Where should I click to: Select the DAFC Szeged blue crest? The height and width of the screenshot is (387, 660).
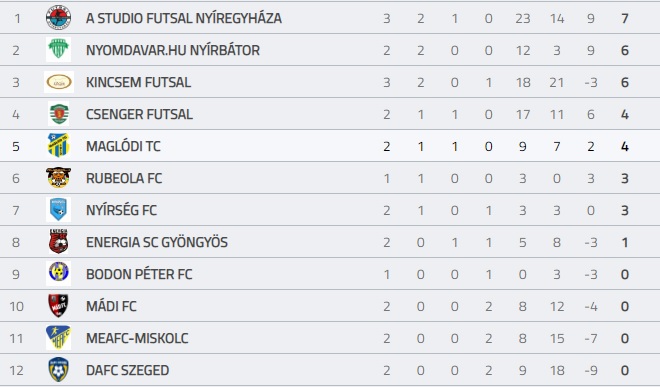59,370
